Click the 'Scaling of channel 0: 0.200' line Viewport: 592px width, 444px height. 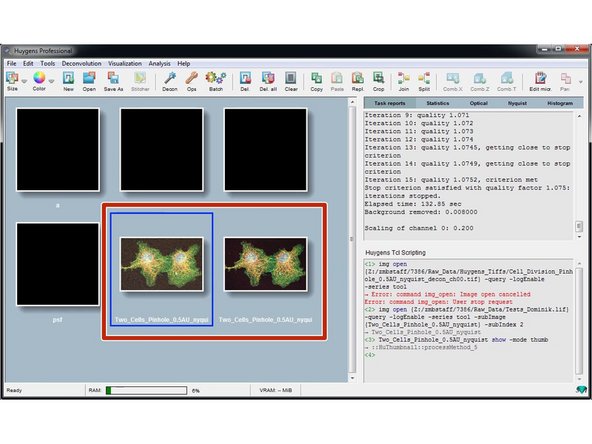click(419, 228)
